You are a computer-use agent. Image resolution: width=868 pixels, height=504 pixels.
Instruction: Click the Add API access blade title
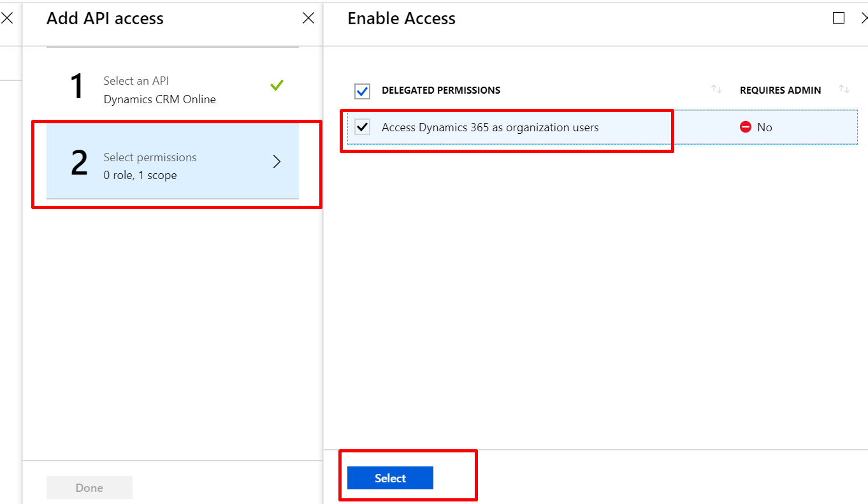pyautogui.click(x=105, y=18)
